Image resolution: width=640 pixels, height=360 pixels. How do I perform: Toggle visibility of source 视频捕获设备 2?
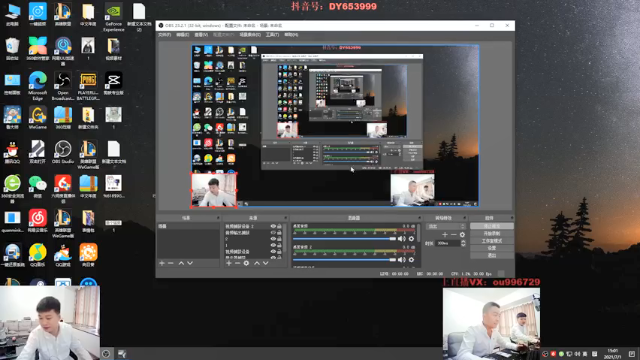(273, 226)
